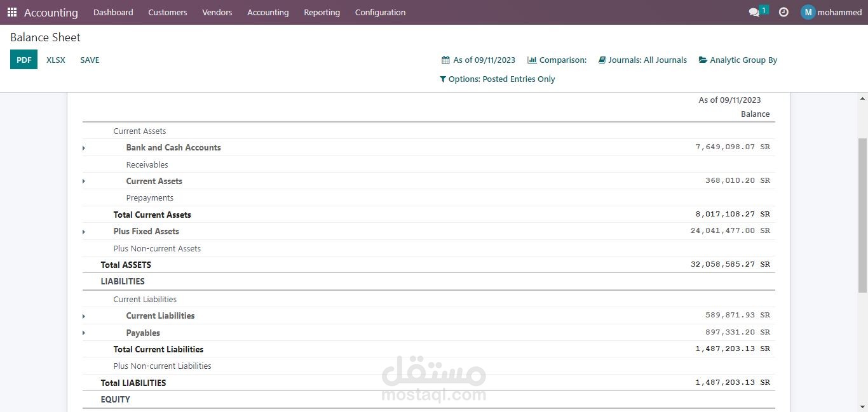Open the Customers menu
The image size is (868, 412).
(x=168, y=12)
